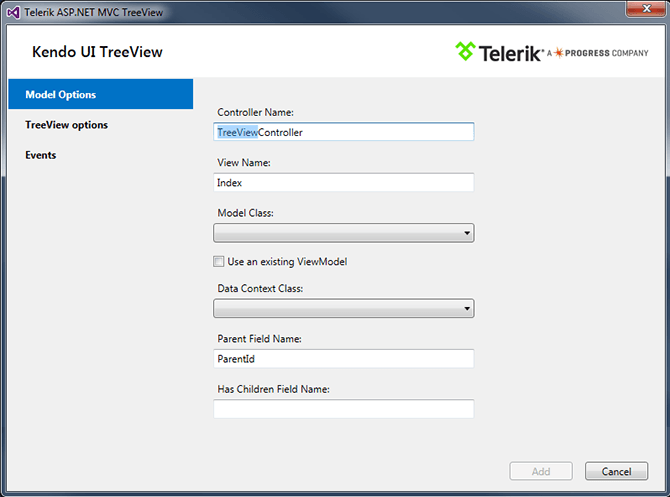Close the Telerik ASP.NET MVC TreeView dialog
The width and height of the screenshot is (670, 497).
[x=646, y=9]
